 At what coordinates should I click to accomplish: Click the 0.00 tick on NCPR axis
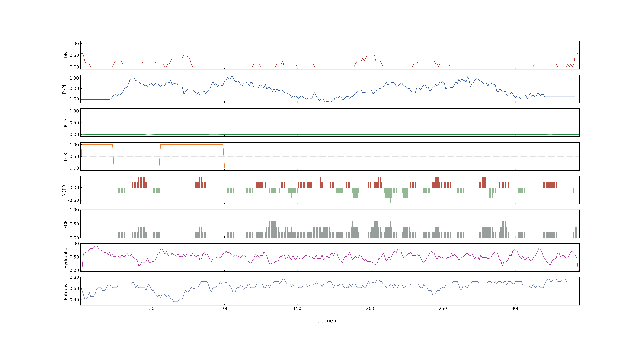(74, 188)
